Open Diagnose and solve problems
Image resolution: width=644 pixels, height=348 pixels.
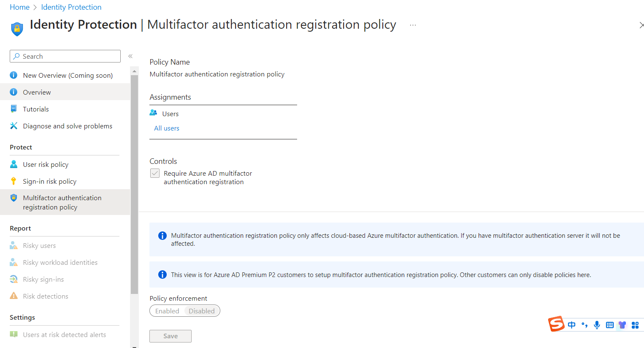coord(68,126)
